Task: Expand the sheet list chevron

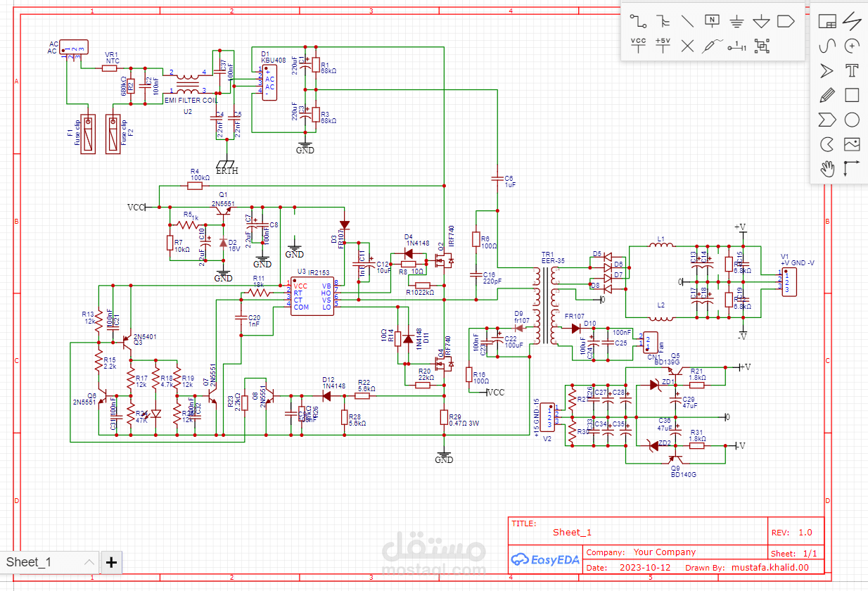Action: pos(89,561)
